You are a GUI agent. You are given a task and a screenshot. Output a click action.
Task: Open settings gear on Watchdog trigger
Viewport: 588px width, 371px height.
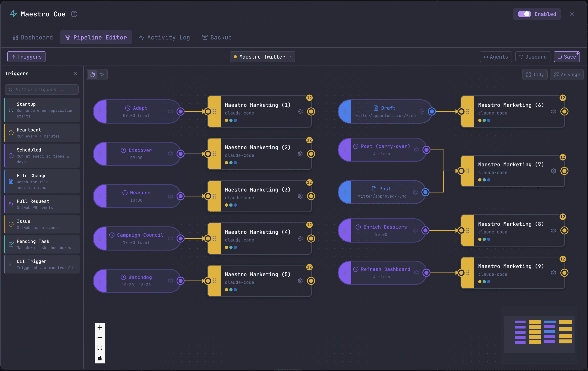click(x=170, y=281)
